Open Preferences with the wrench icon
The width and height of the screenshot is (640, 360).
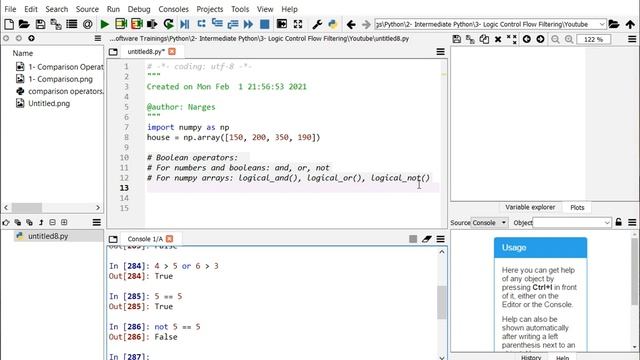tap(317, 24)
